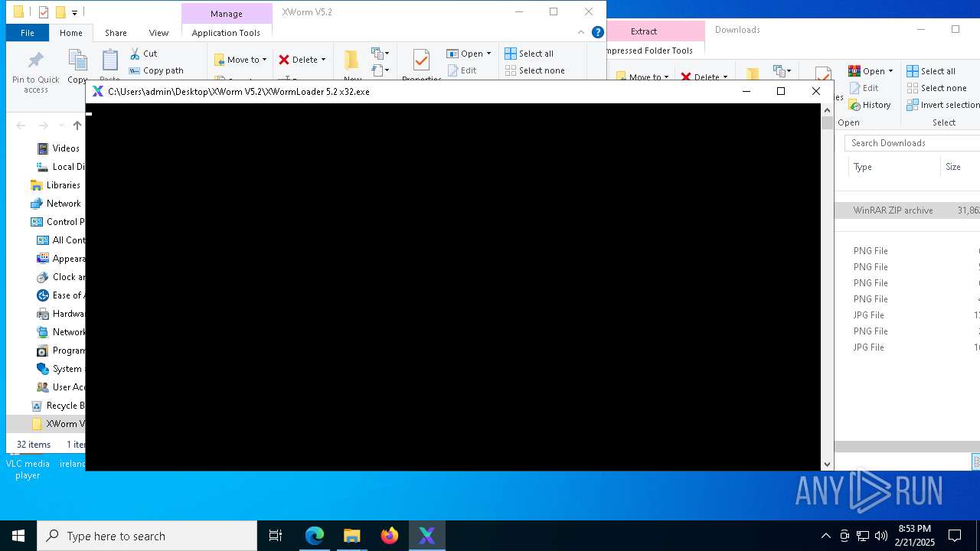Select Network in navigation tree
980x551 pixels.
[55, 204]
